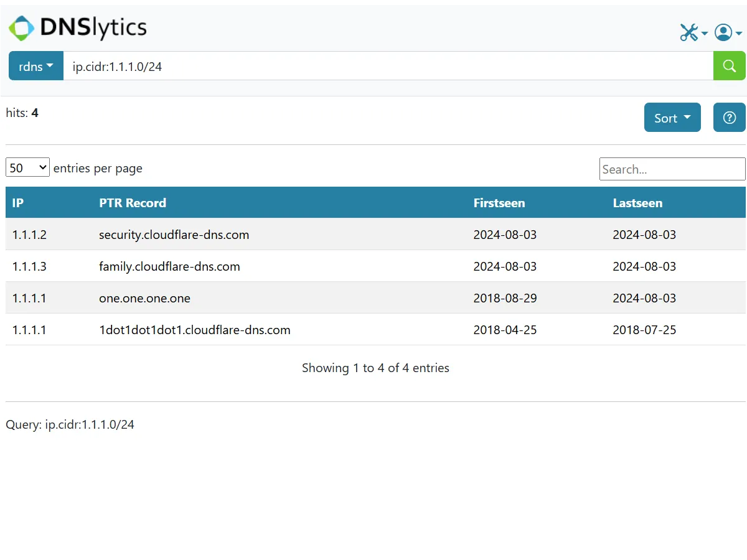
Task: Open the user account menu
Action: [x=728, y=32]
